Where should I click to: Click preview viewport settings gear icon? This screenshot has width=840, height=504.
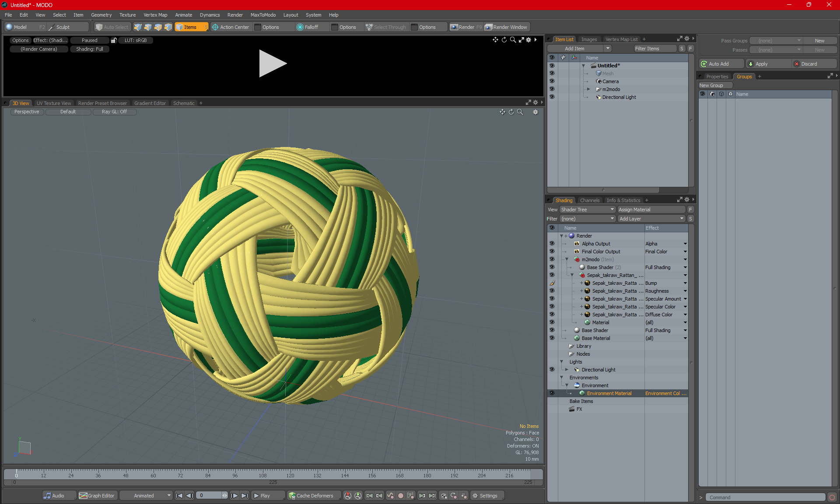(x=528, y=40)
